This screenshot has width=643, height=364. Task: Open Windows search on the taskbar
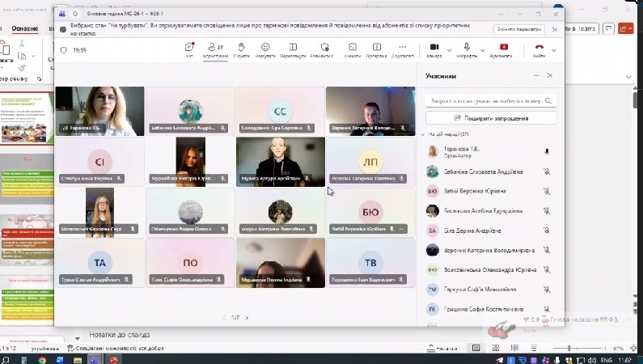[6, 360]
